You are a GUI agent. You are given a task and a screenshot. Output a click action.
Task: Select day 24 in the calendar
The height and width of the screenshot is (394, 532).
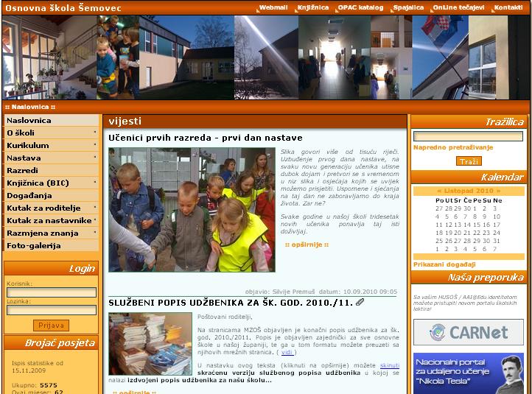pyautogui.click(x=497, y=233)
